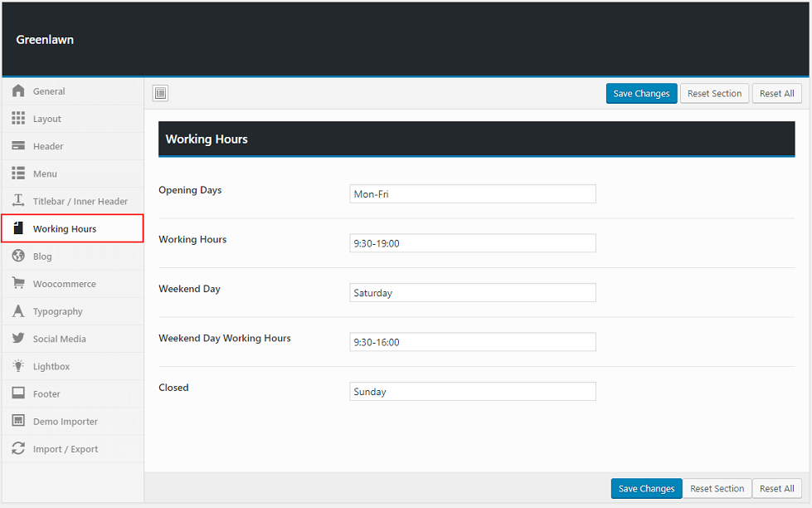Go to Import / Export section
Image resolution: width=812 pixels, height=508 pixels.
point(65,449)
